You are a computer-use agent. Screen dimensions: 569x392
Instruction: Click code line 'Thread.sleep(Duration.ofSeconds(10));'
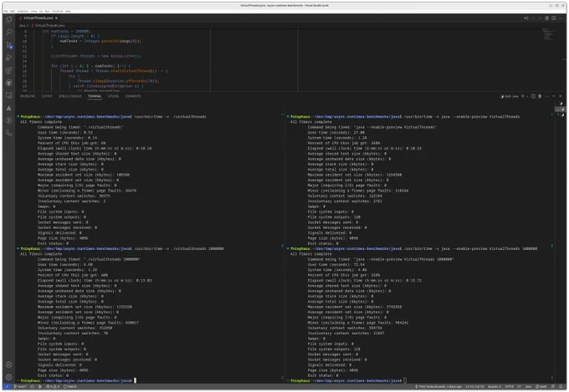[x=118, y=81]
